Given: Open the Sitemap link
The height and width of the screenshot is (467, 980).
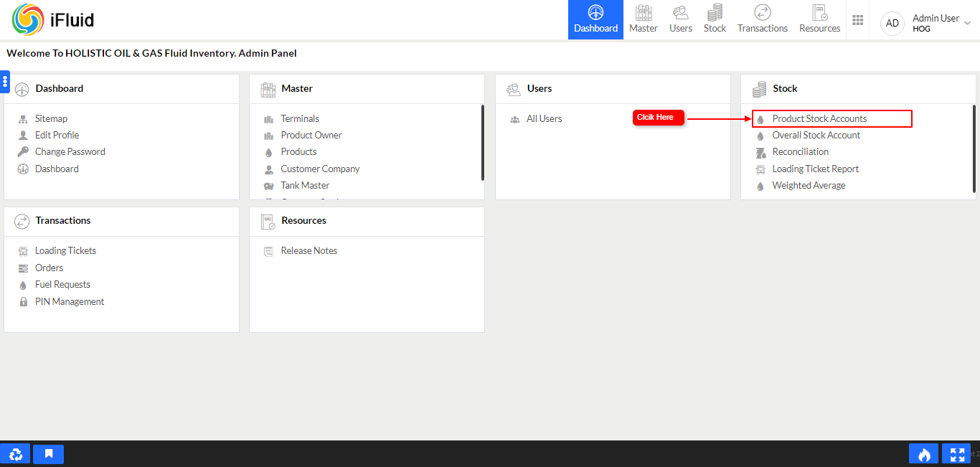Looking at the screenshot, I should 51,118.
